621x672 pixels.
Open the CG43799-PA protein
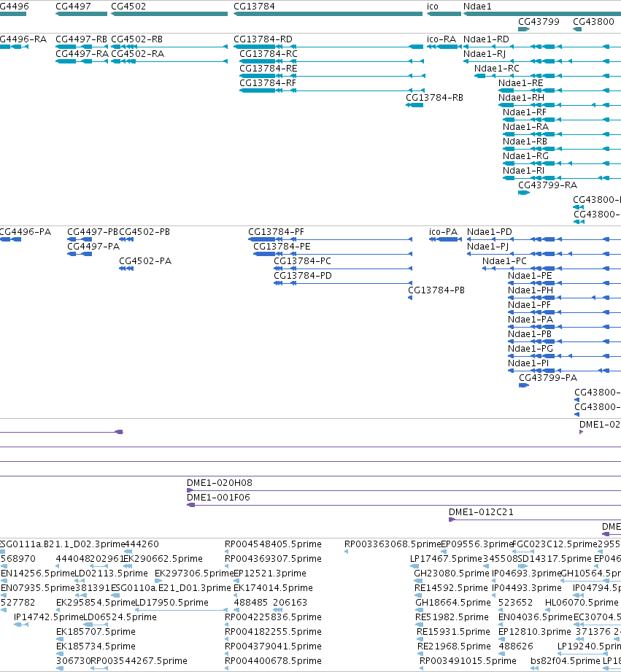[548, 377]
